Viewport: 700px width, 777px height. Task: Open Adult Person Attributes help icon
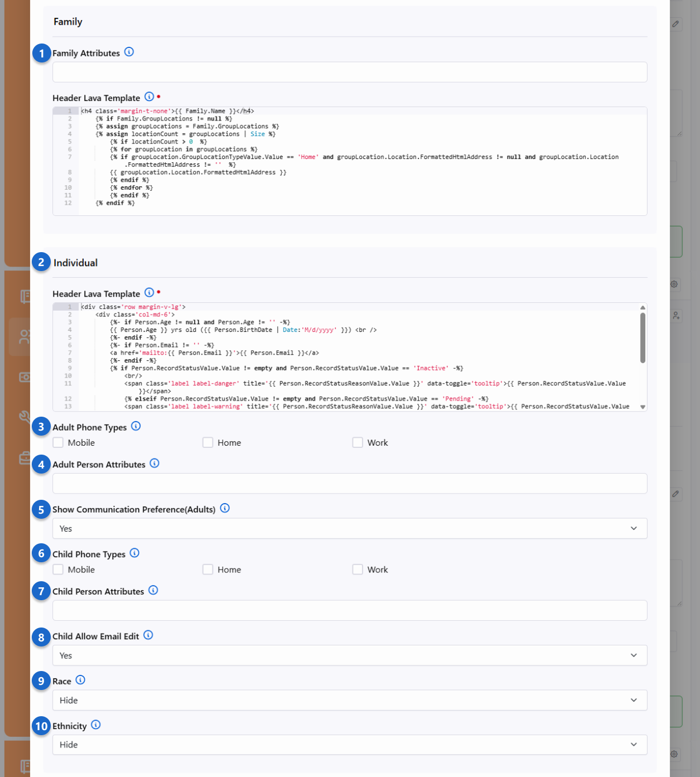[x=155, y=463]
